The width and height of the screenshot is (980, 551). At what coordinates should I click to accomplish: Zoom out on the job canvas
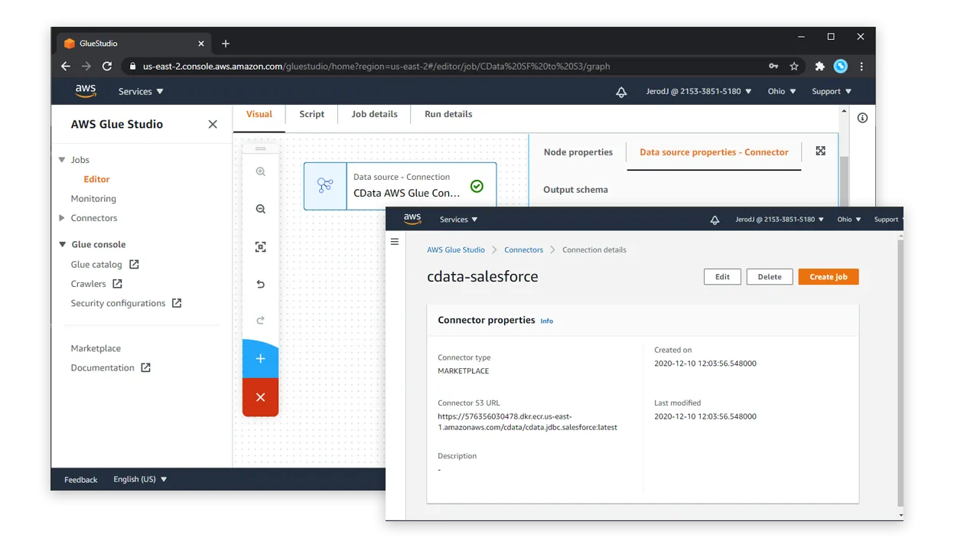(x=260, y=208)
